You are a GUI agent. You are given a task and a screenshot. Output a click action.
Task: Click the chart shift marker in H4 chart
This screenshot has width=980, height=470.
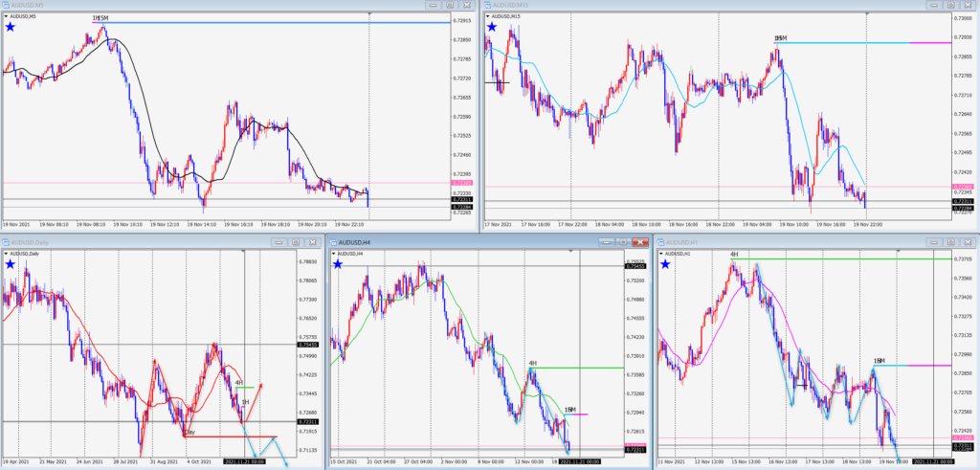pyautogui.click(x=570, y=251)
